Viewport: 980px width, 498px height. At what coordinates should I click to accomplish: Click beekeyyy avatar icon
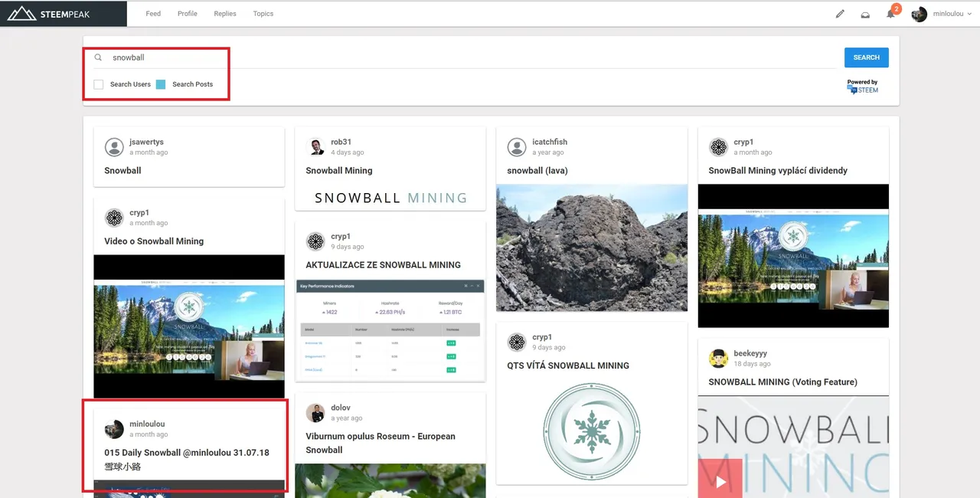(718, 359)
